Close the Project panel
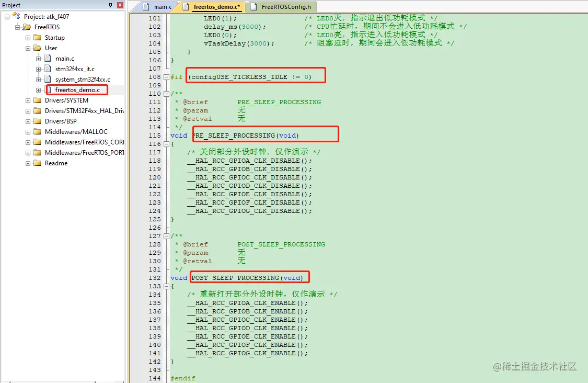The width and height of the screenshot is (588, 383). [120, 5]
